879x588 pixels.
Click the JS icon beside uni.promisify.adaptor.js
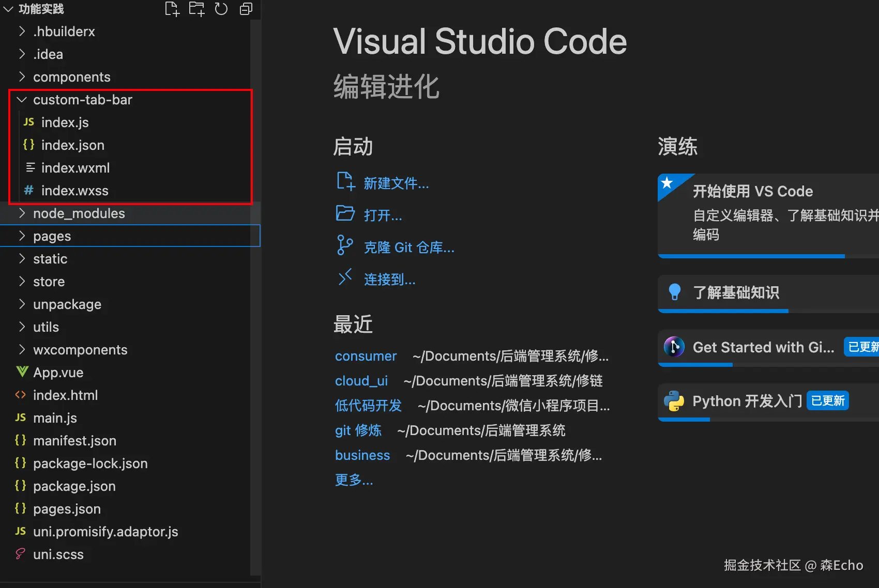point(21,531)
